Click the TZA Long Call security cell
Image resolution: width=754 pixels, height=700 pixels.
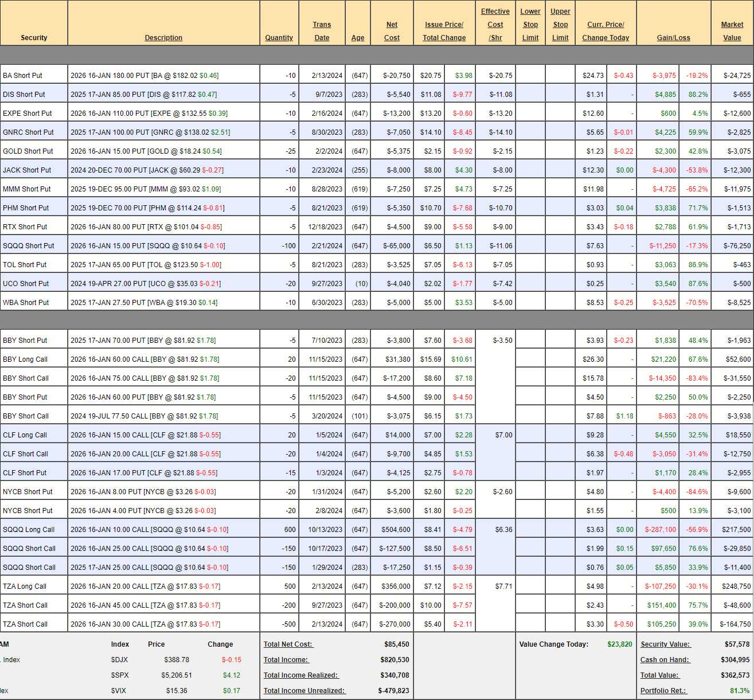(25, 586)
